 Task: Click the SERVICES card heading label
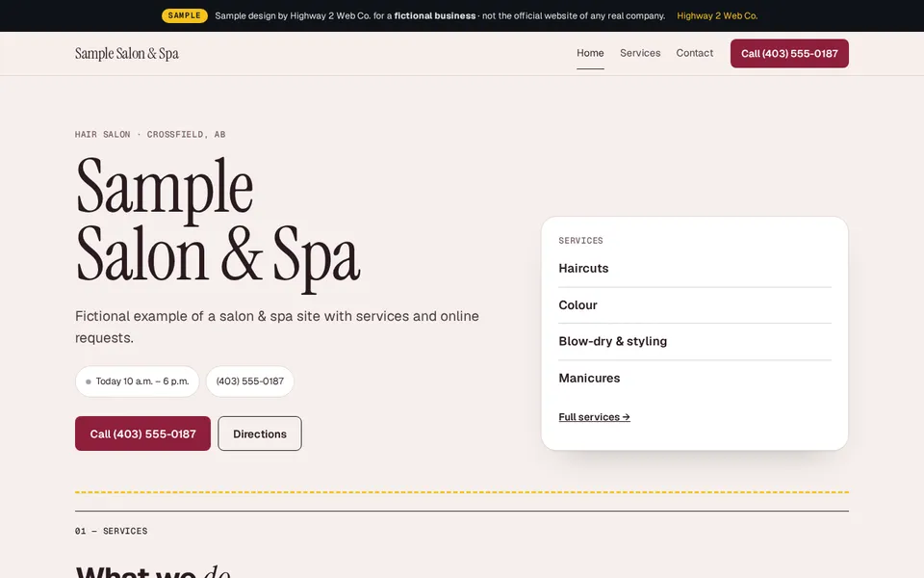click(x=580, y=241)
